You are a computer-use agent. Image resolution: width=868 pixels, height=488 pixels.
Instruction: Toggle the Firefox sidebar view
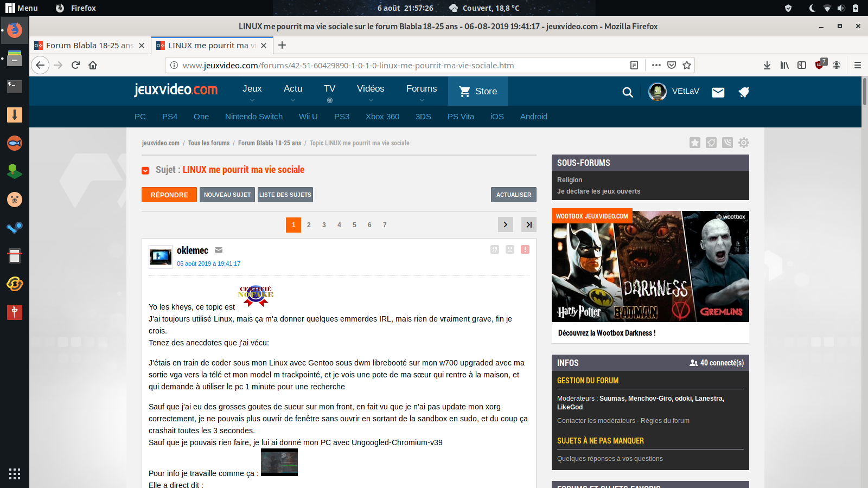pos(802,65)
